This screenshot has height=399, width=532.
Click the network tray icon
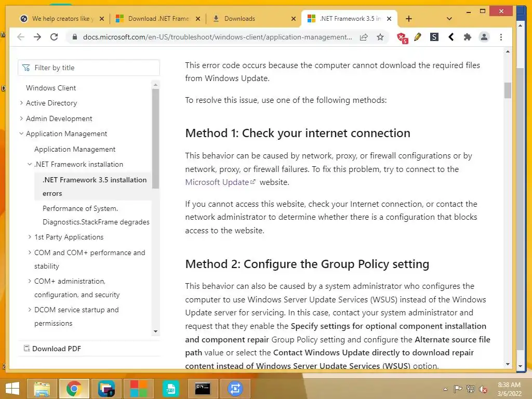471,389
